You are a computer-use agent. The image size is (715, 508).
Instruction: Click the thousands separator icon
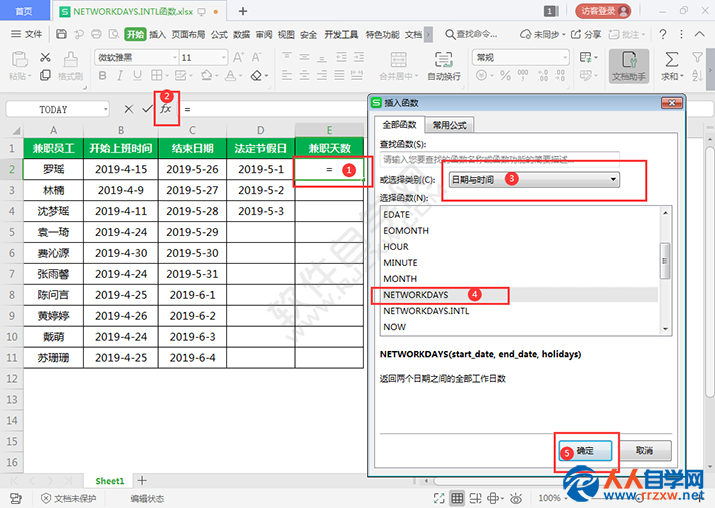pos(523,75)
